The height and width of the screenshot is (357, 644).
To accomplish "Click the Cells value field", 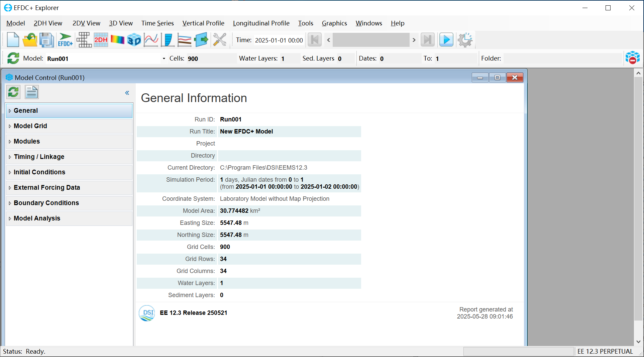I will click(x=211, y=59).
